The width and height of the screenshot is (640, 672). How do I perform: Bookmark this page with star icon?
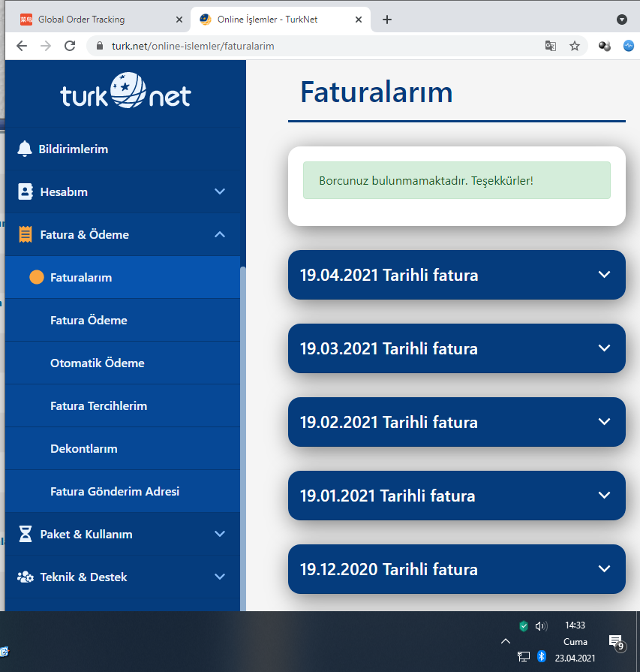[x=575, y=46]
